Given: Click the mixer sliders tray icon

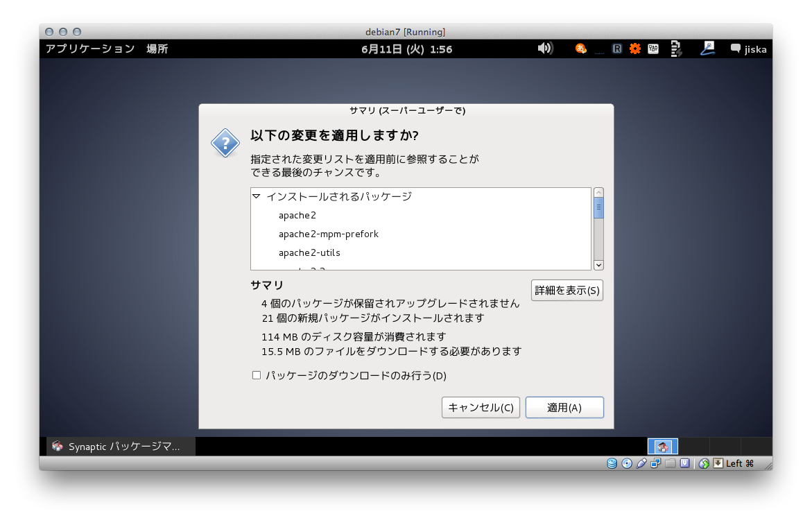Looking at the screenshot, I should pos(653,49).
